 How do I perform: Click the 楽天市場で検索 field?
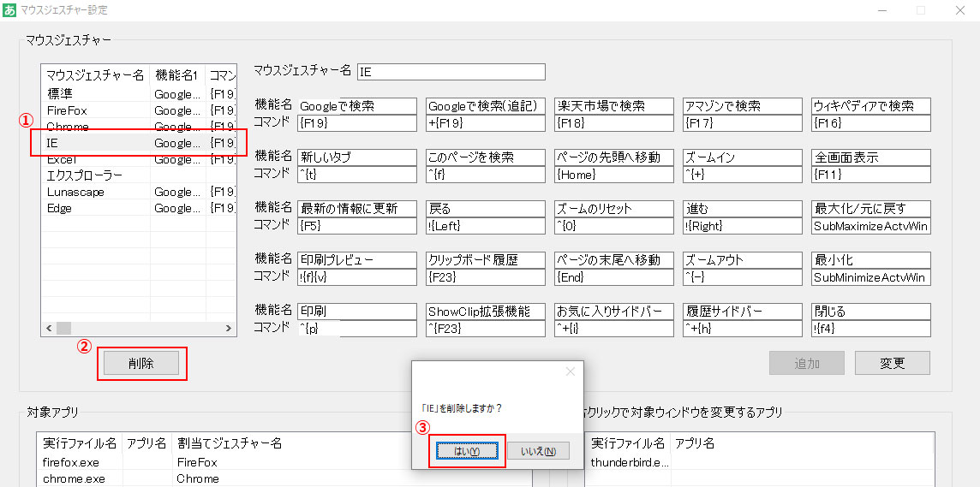click(x=613, y=105)
